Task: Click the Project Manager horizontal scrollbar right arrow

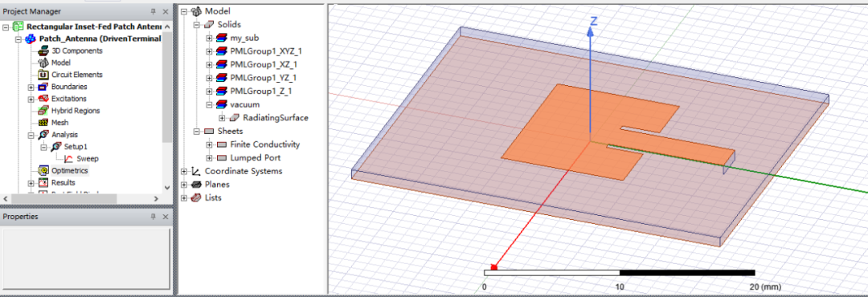Action: pyautogui.click(x=157, y=198)
